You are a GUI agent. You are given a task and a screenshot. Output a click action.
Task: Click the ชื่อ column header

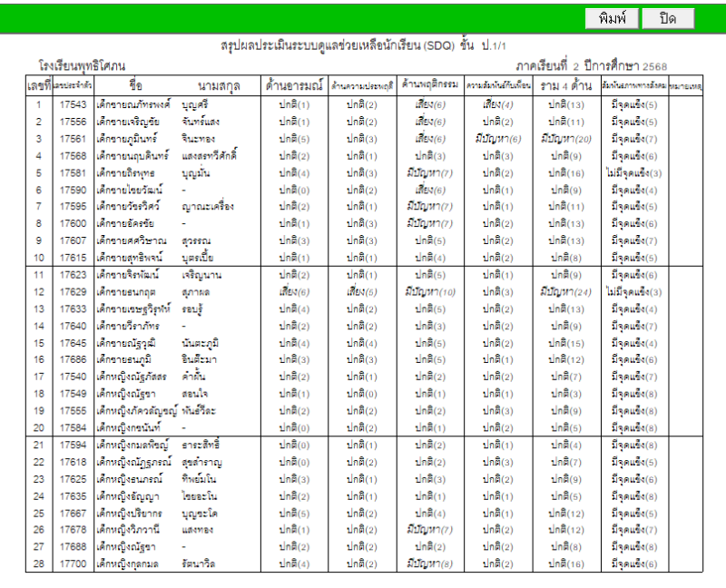tap(136, 85)
